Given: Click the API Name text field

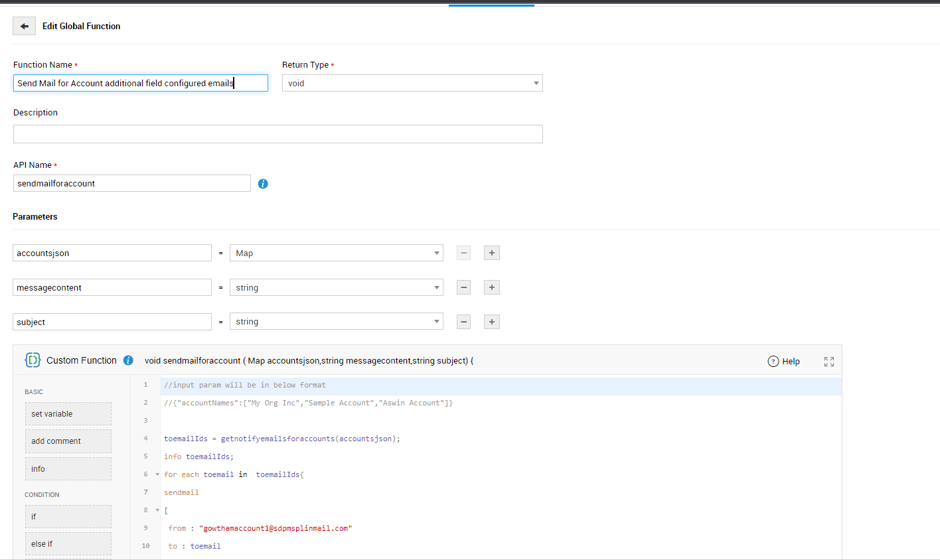Looking at the screenshot, I should (x=131, y=183).
